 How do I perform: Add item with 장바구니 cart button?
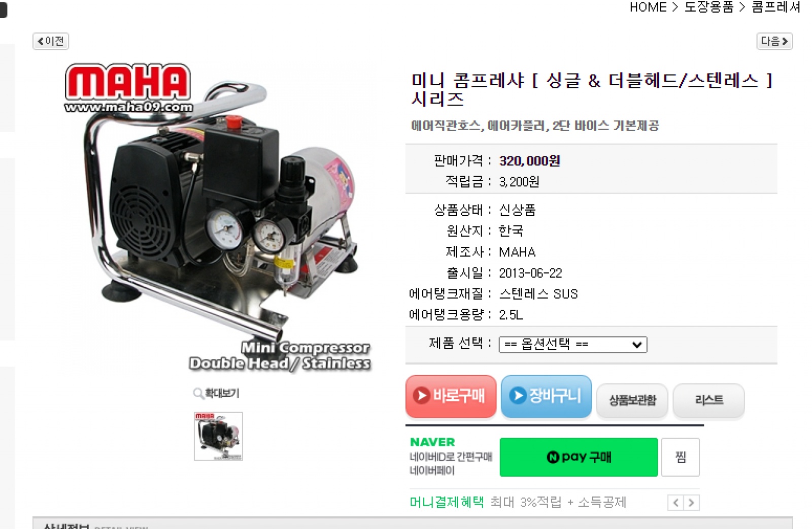tap(546, 396)
